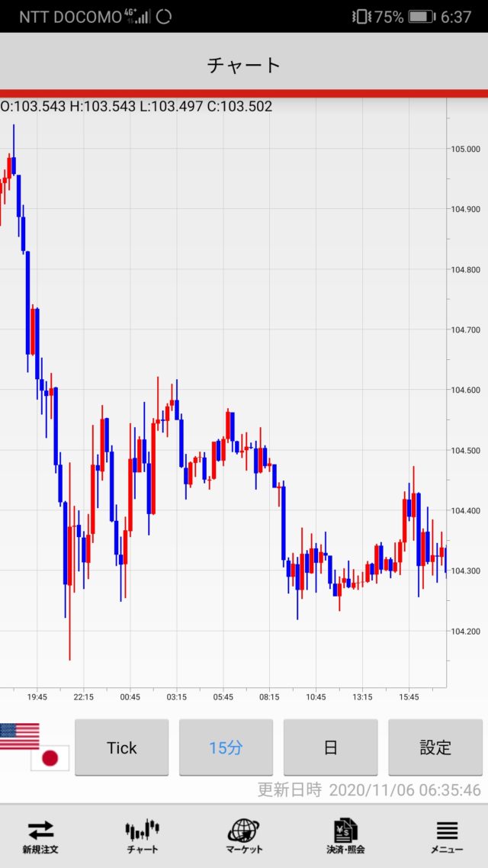Select the 03:15 time axis marker
This screenshot has width=488, height=868.
pyautogui.click(x=177, y=697)
